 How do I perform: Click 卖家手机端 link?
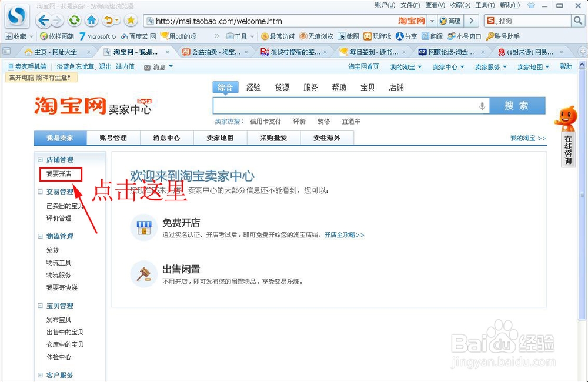pos(28,67)
